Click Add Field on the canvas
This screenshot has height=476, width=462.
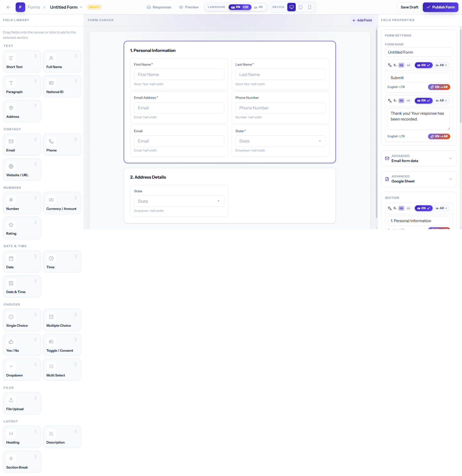tap(362, 20)
